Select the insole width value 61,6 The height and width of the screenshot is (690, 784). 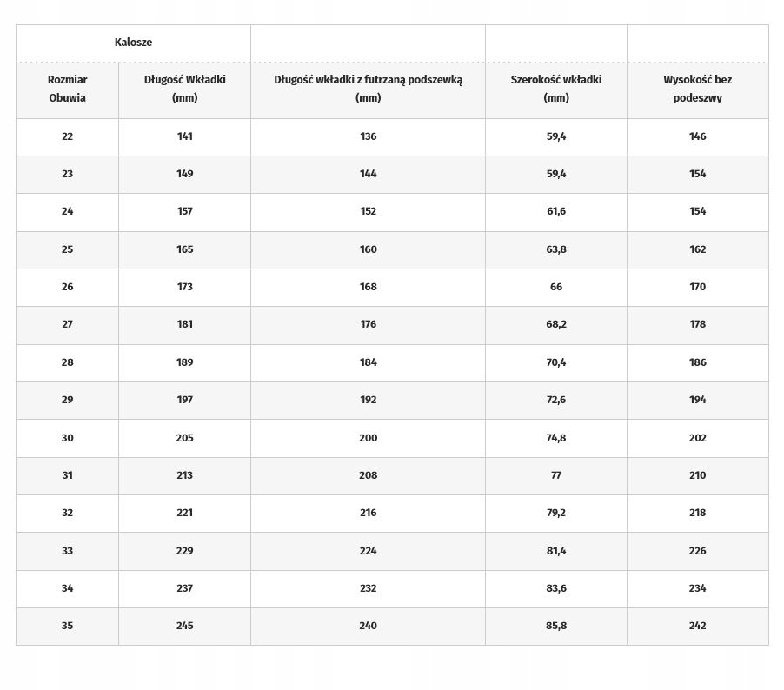555,211
